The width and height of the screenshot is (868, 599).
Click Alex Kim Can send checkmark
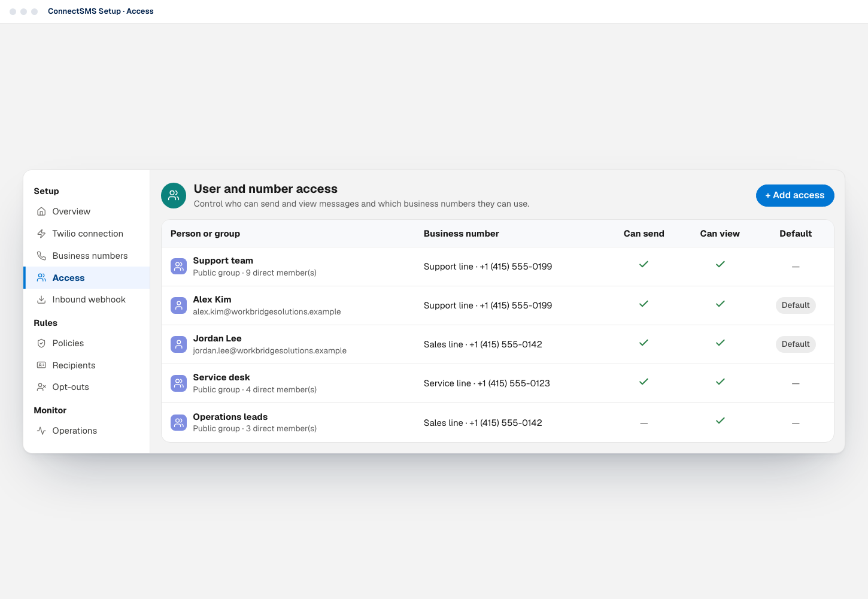644,304
